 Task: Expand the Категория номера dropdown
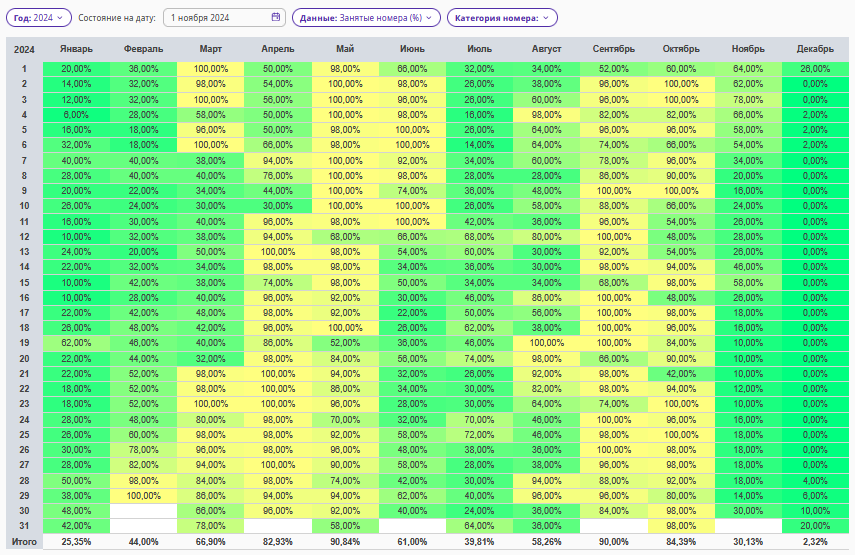(502, 17)
